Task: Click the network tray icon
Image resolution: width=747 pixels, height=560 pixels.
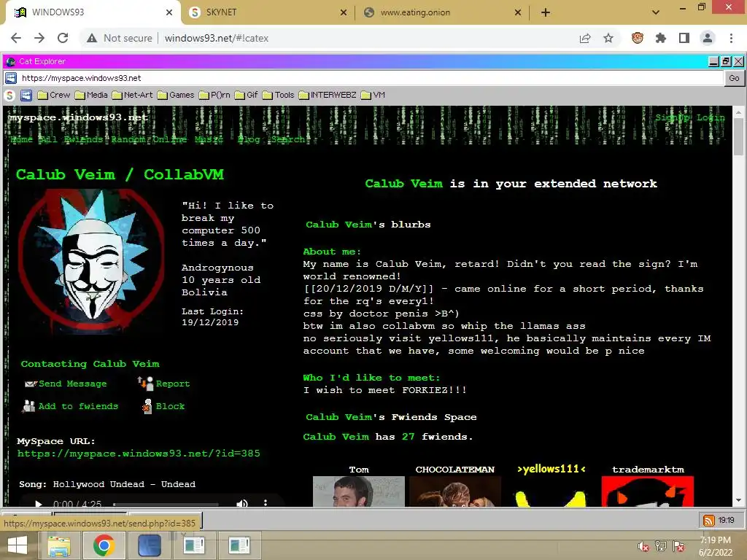Action: pyautogui.click(x=661, y=546)
